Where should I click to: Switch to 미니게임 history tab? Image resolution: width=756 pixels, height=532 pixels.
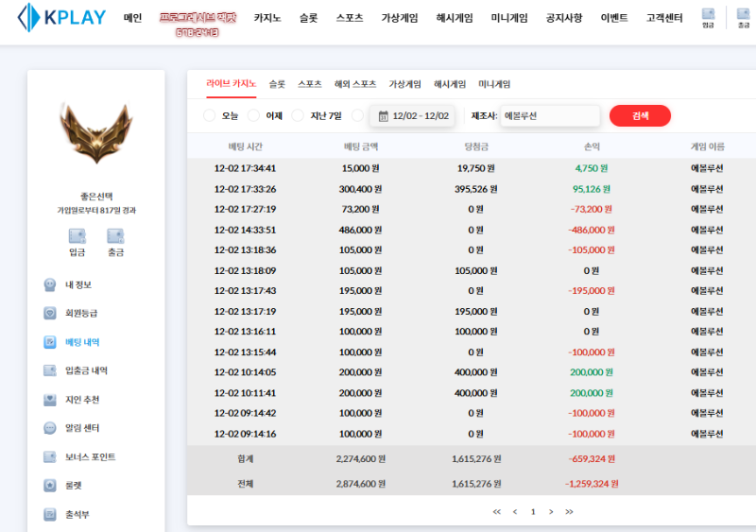click(494, 84)
